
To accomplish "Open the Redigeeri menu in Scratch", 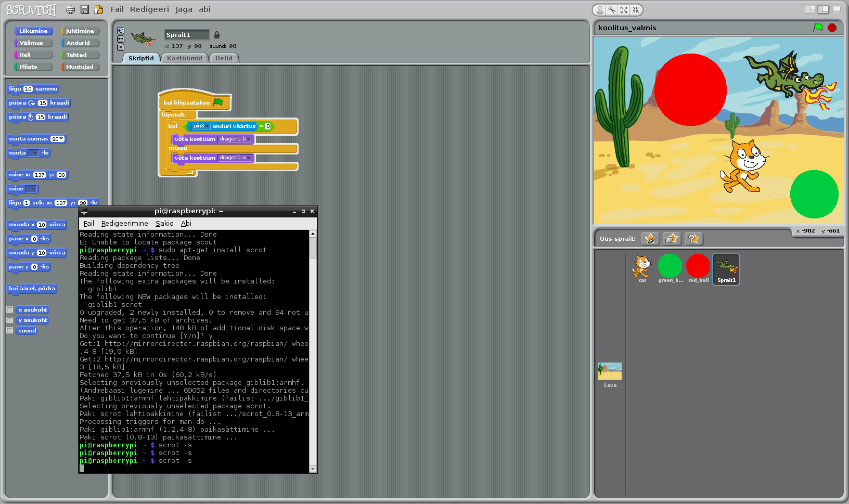I will coord(149,9).
